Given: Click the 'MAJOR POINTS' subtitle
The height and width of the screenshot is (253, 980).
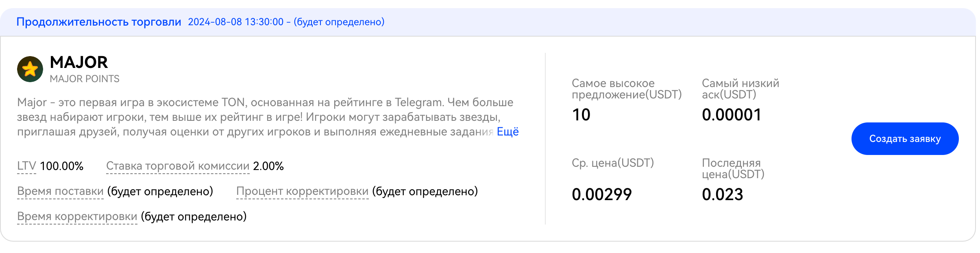Looking at the screenshot, I should (x=85, y=79).
